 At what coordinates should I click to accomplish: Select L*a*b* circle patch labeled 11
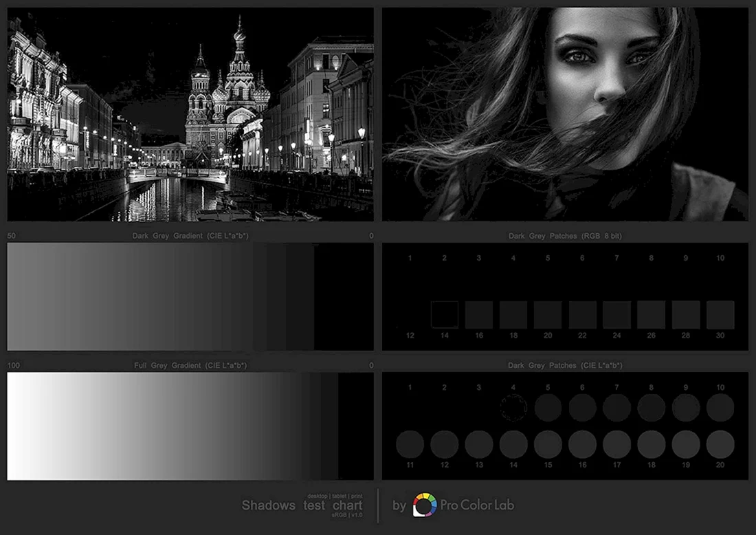click(x=410, y=444)
